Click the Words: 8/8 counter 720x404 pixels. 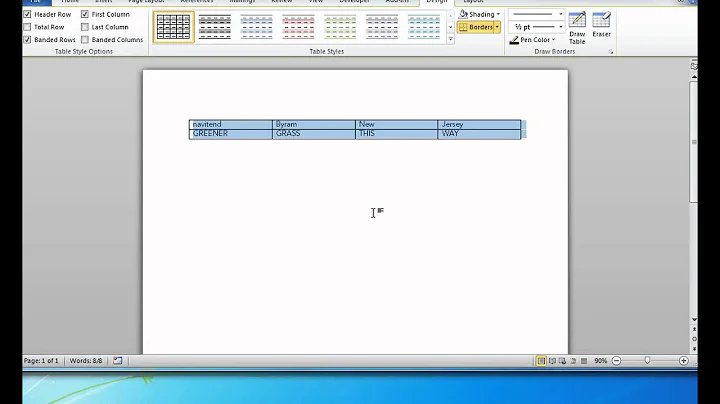[86, 361]
